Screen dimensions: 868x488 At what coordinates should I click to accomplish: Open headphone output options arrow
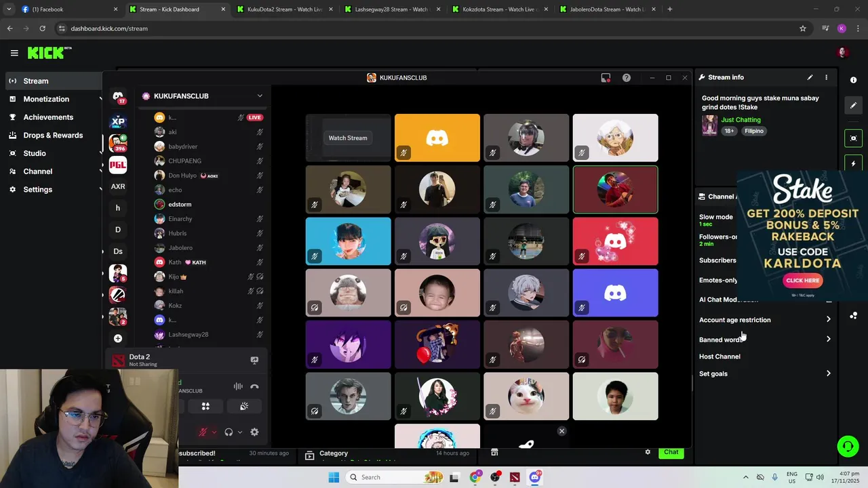[x=240, y=432]
